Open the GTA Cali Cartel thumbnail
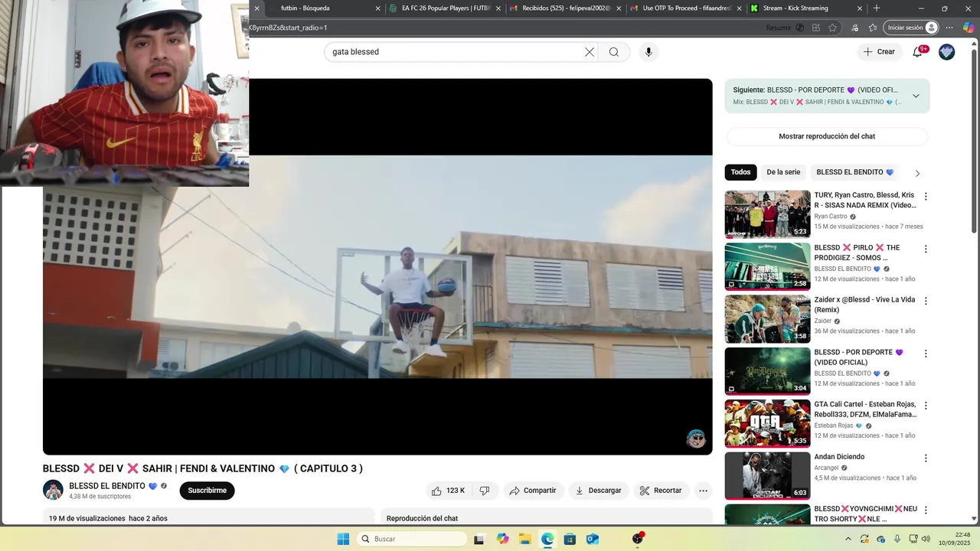Image resolution: width=980 pixels, height=551 pixels. click(x=767, y=423)
